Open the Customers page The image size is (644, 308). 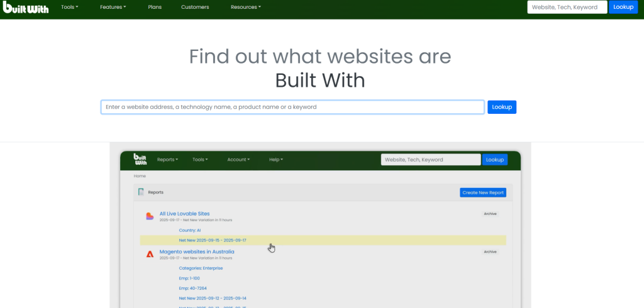tap(195, 7)
